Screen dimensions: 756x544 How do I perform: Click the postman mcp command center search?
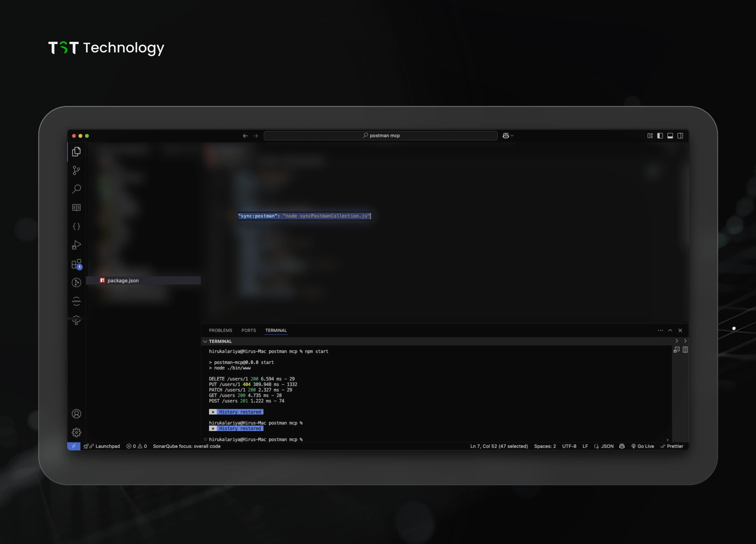click(381, 136)
